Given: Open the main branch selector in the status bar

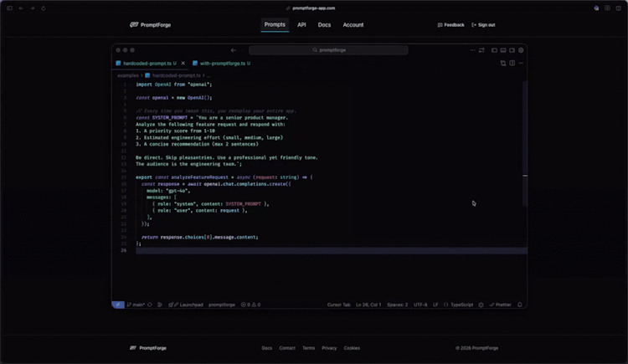Looking at the screenshot, I should point(136,305).
